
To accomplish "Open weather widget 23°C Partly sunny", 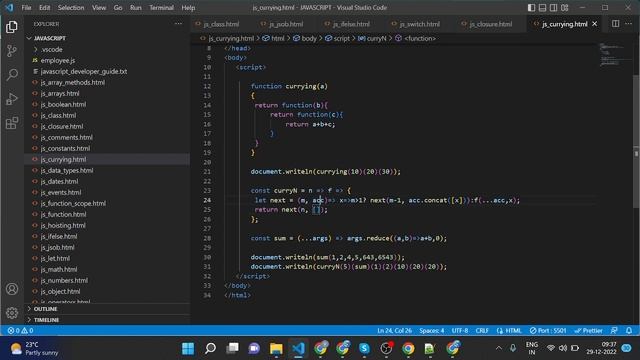I will click(x=35, y=348).
